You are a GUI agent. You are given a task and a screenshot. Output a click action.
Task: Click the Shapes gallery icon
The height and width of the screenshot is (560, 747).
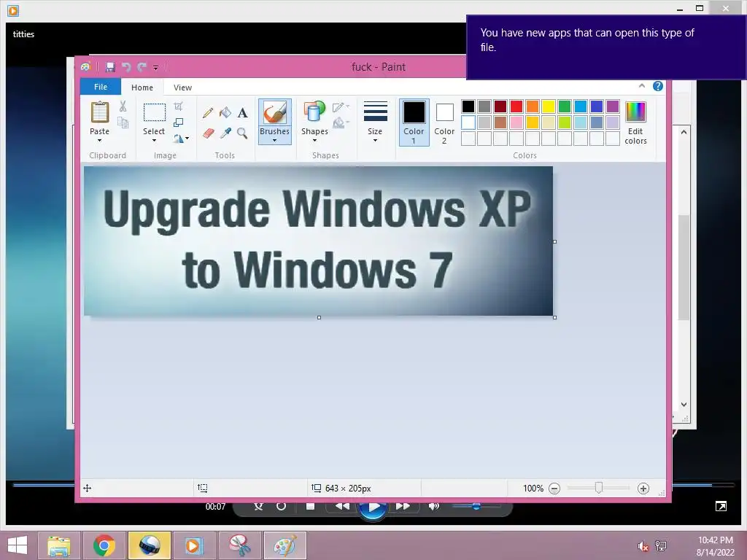click(314, 112)
